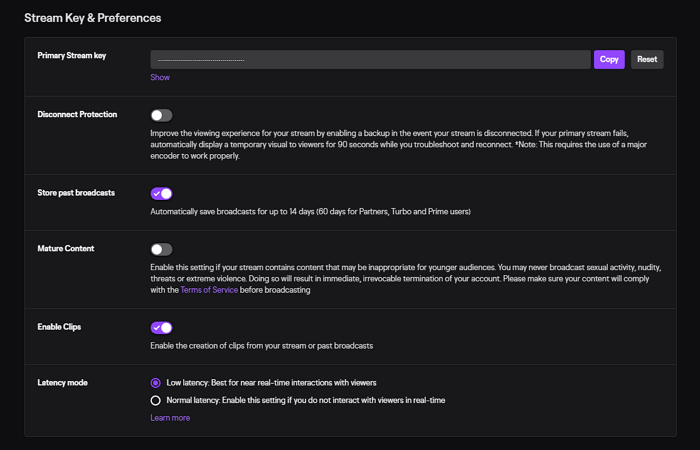This screenshot has width=700, height=450.
Task: Click the Normal latency option description text
Action: point(305,400)
